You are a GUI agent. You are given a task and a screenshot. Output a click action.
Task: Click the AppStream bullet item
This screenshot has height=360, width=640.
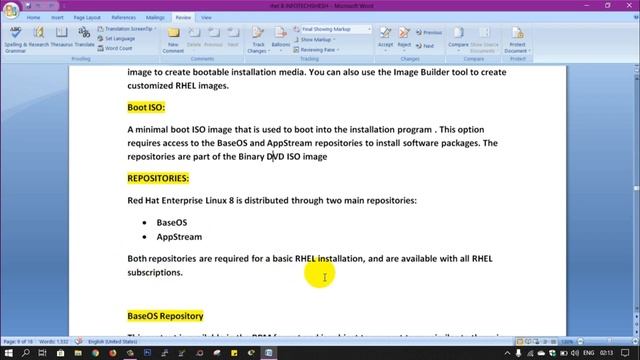[x=179, y=237]
